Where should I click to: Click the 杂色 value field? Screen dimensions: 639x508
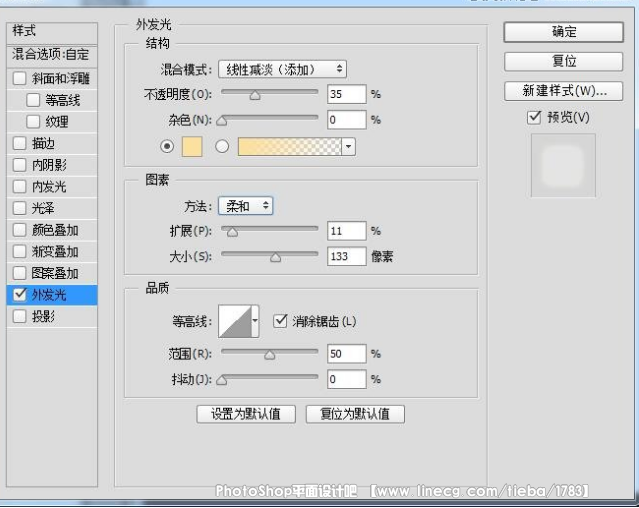tap(346, 120)
